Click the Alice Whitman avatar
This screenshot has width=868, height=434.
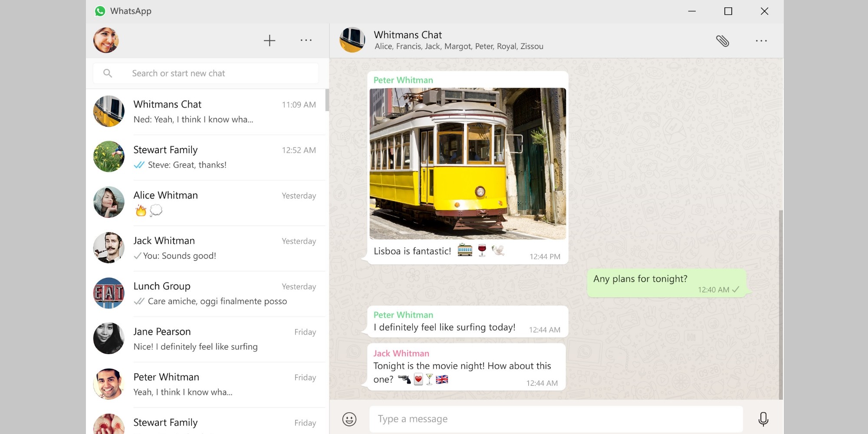click(x=108, y=202)
